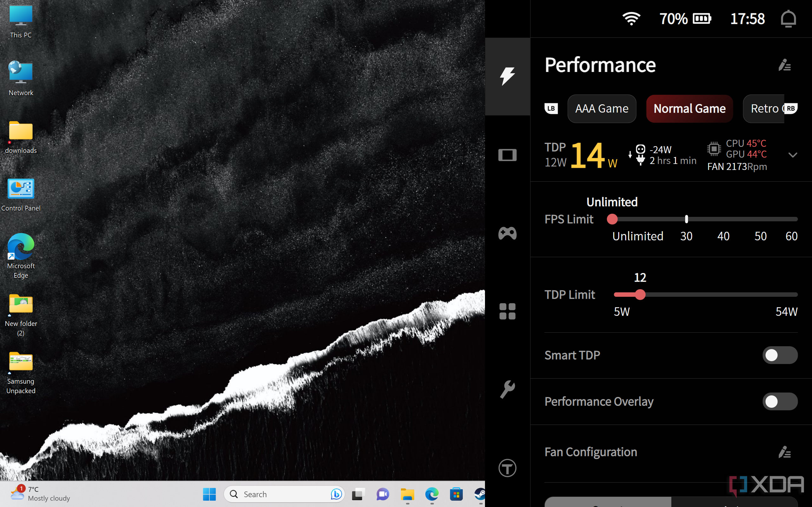Click the edit icon beside Performance title

(784, 65)
